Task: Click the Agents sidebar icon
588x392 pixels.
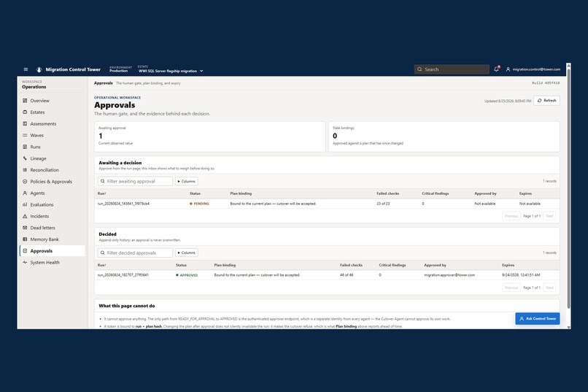Action: [25, 193]
